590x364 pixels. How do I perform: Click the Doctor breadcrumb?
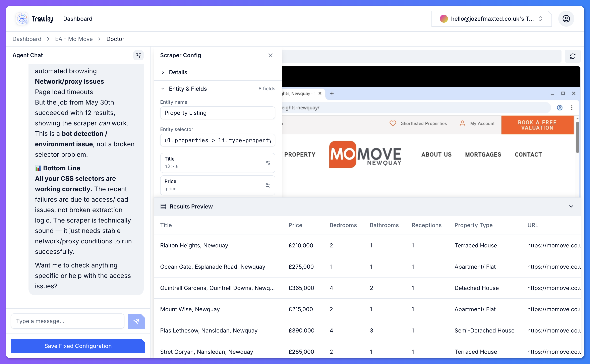click(115, 39)
